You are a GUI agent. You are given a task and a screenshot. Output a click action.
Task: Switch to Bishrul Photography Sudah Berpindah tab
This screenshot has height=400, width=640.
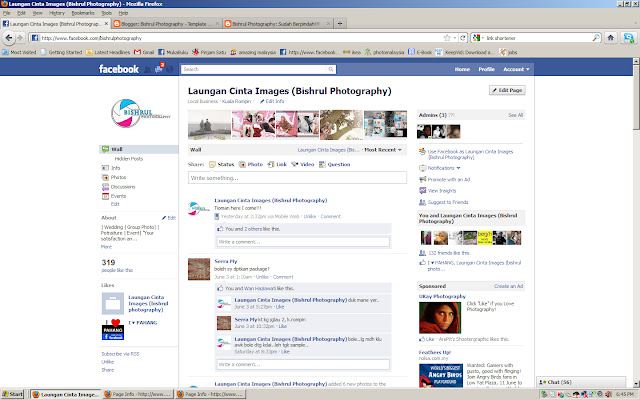(x=278, y=24)
